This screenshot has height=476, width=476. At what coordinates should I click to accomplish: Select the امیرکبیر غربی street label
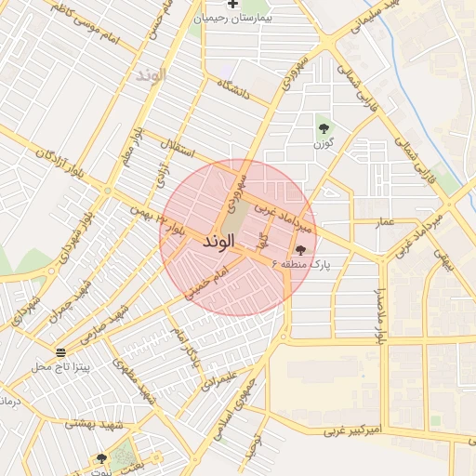tap(353, 430)
